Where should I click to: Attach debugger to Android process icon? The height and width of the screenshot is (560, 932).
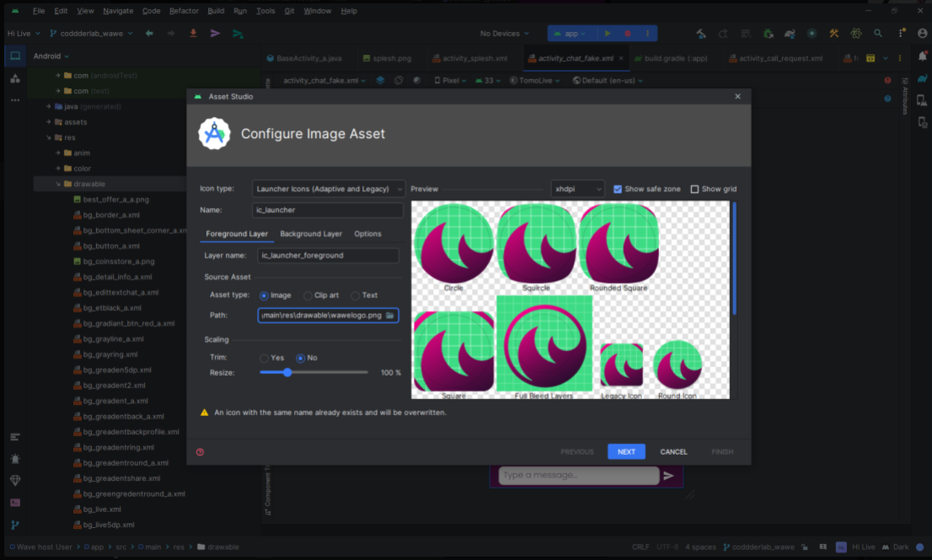(768, 34)
